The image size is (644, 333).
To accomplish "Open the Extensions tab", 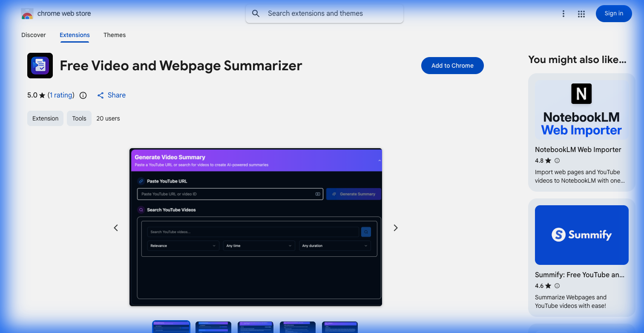I will (75, 35).
